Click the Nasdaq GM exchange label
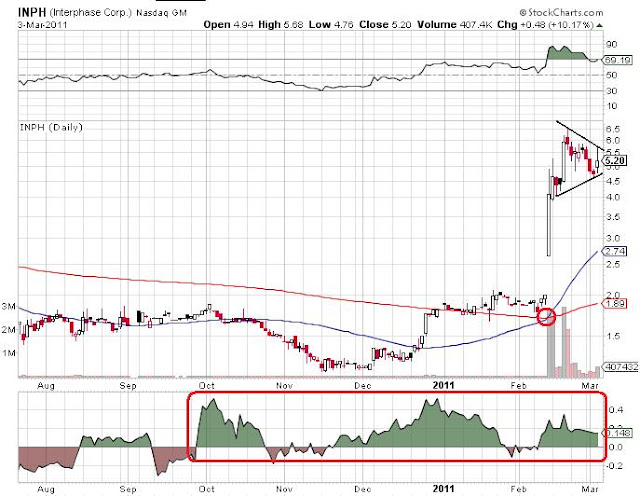640x496 pixels. coord(161,13)
